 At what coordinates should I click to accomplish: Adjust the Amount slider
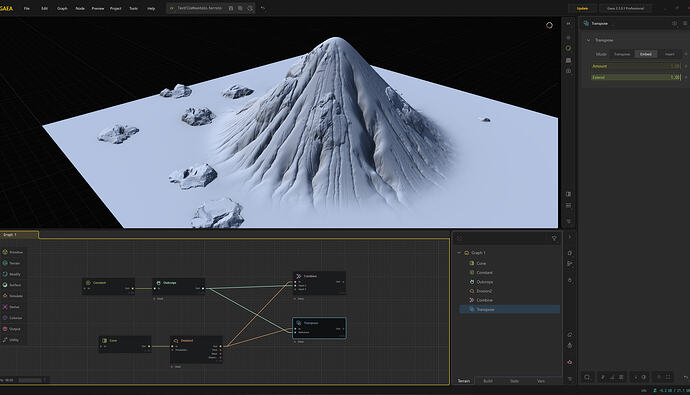click(x=636, y=66)
